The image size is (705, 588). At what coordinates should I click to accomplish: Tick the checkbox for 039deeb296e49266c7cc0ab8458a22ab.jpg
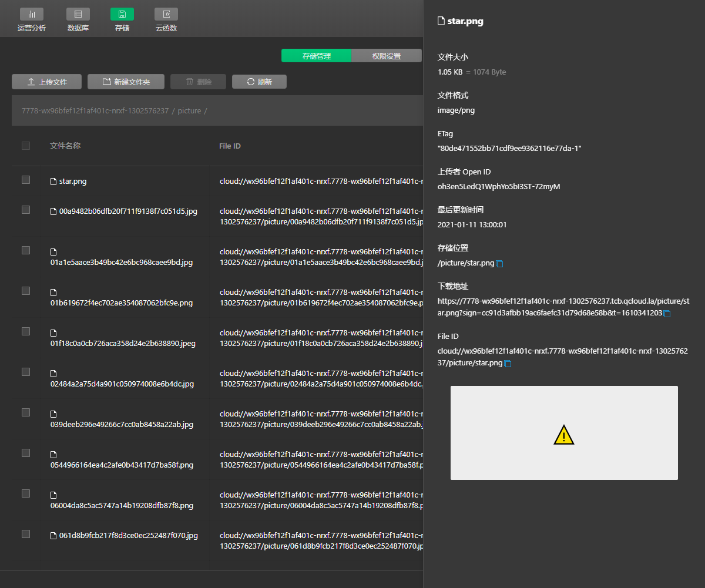[x=26, y=412]
